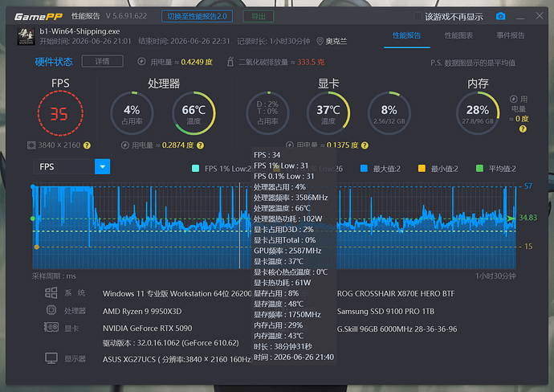
Task: Click the GamePP logo
Action: [x=39, y=16]
